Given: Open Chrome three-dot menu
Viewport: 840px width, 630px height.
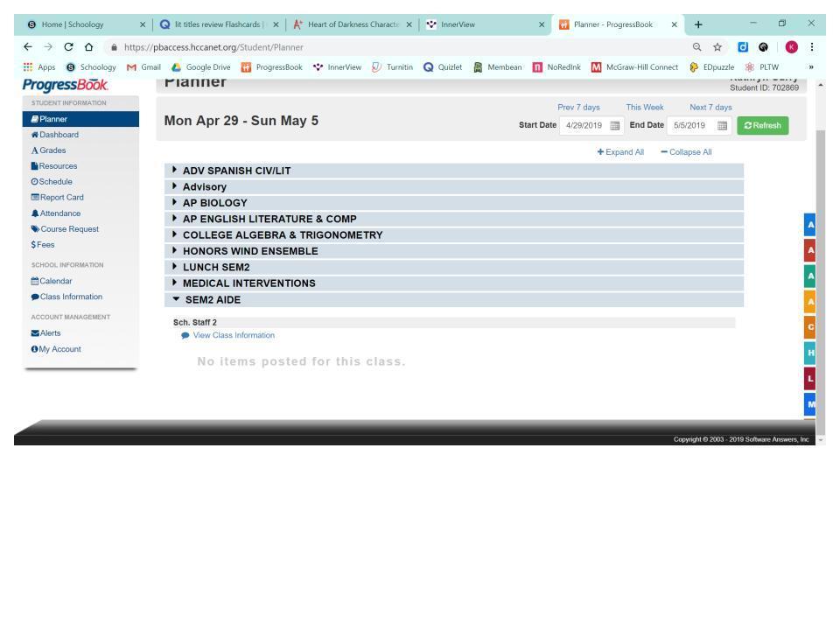Looking at the screenshot, I should (x=812, y=47).
